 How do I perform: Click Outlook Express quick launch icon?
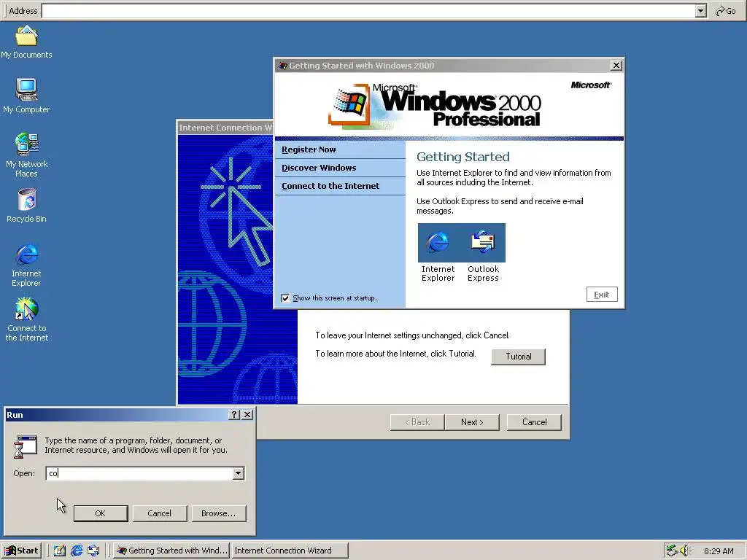(x=93, y=551)
